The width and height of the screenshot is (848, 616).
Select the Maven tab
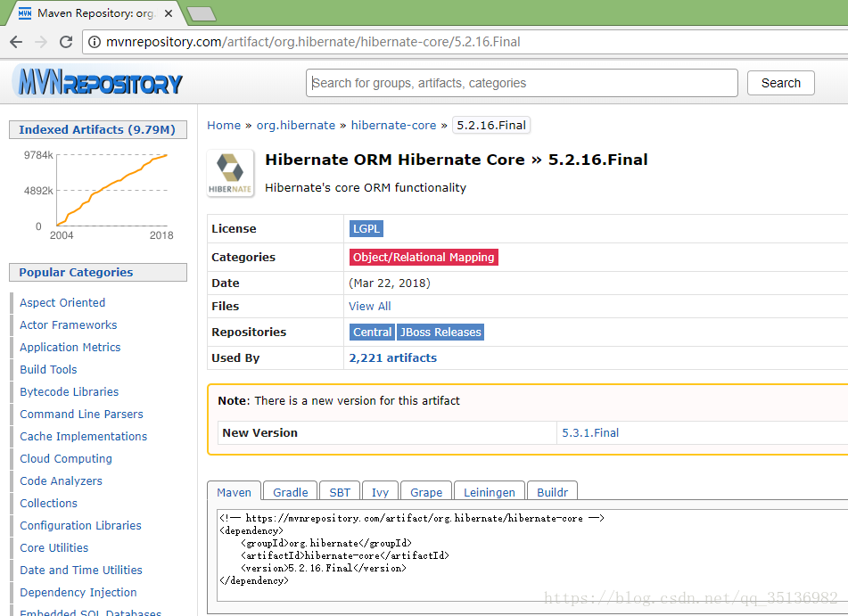click(235, 492)
